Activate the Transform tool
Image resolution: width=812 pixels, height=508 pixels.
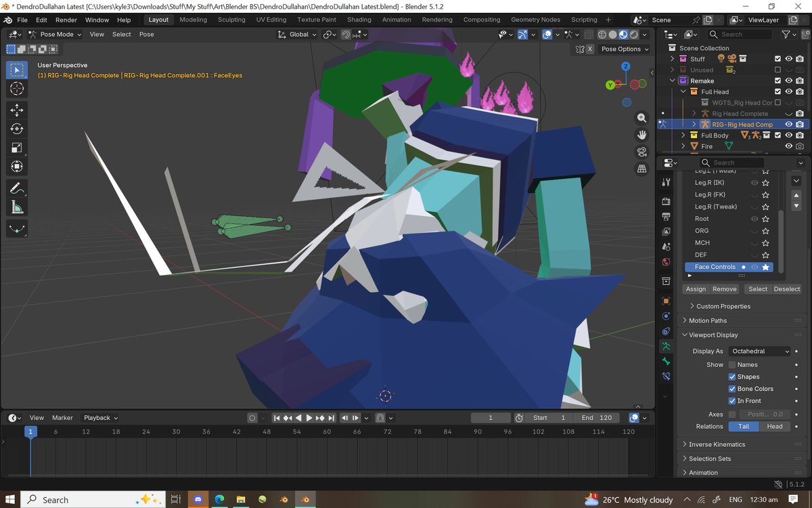click(17, 167)
